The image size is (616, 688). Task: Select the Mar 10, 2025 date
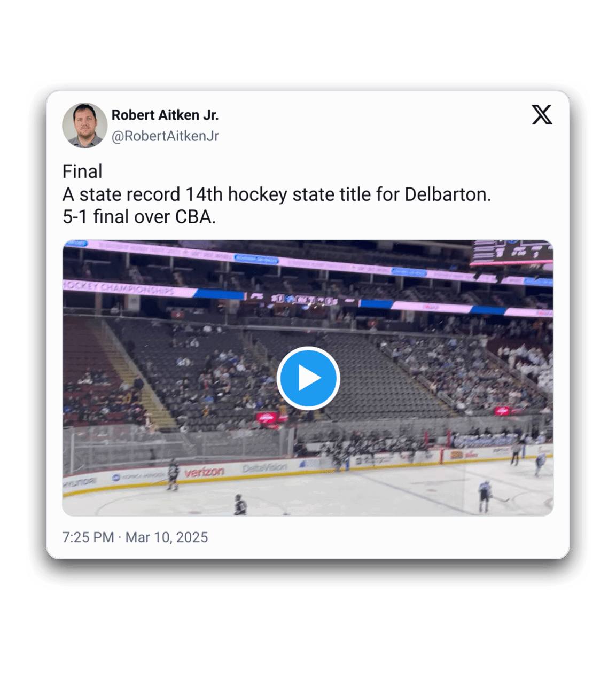click(167, 537)
